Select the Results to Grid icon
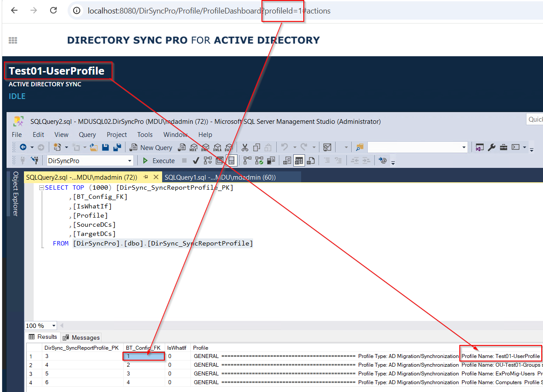Screen dimensions: 543x392 pos(299,160)
